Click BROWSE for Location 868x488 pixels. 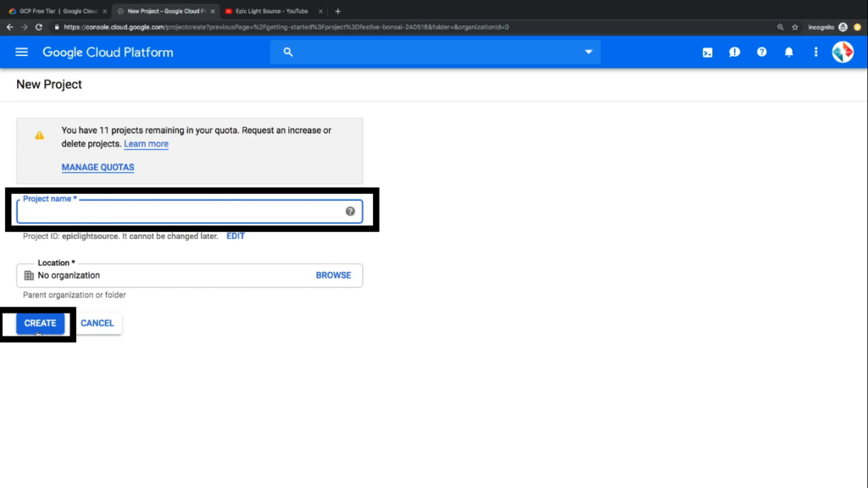pos(333,275)
